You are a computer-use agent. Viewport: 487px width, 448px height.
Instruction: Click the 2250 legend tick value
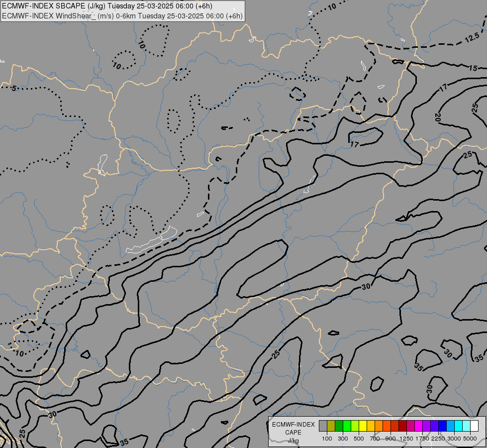pyautogui.click(x=438, y=439)
